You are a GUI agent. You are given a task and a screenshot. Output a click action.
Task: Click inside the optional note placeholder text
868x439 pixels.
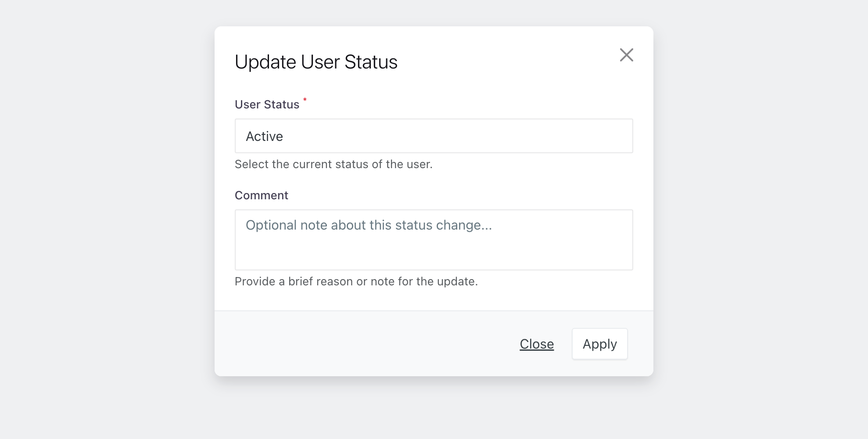(369, 225)
